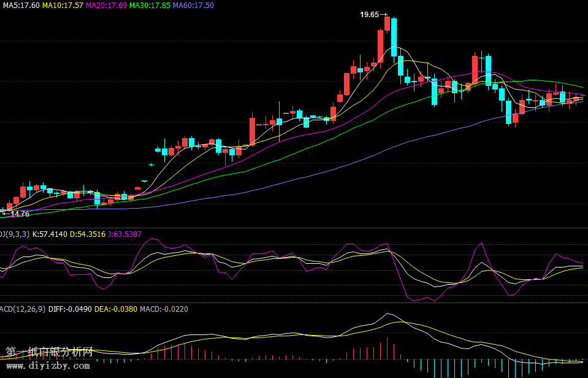588x378 pixels.
Task: Open the MACD(12,26,9) indicator title
Action: [x=21, y=309]
